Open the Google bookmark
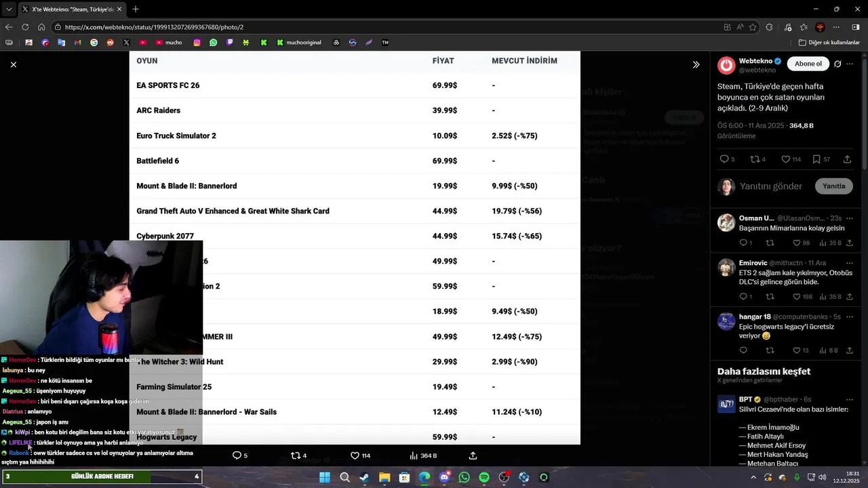Screen dimensions: 868x488 coord(94,42)
